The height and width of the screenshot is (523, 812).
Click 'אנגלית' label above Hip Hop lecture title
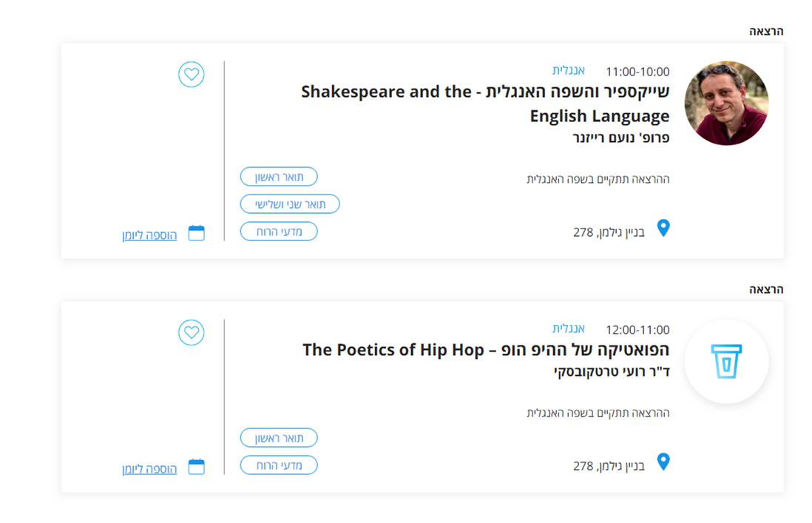point(568,328)
